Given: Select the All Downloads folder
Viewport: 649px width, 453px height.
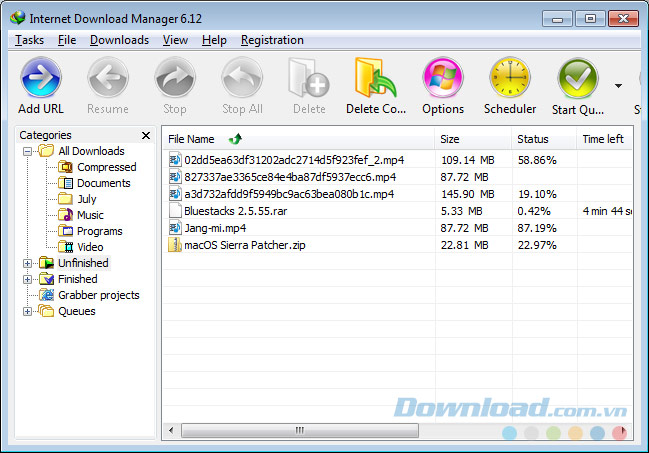Looking at the screenshot, I should point(91,151).
